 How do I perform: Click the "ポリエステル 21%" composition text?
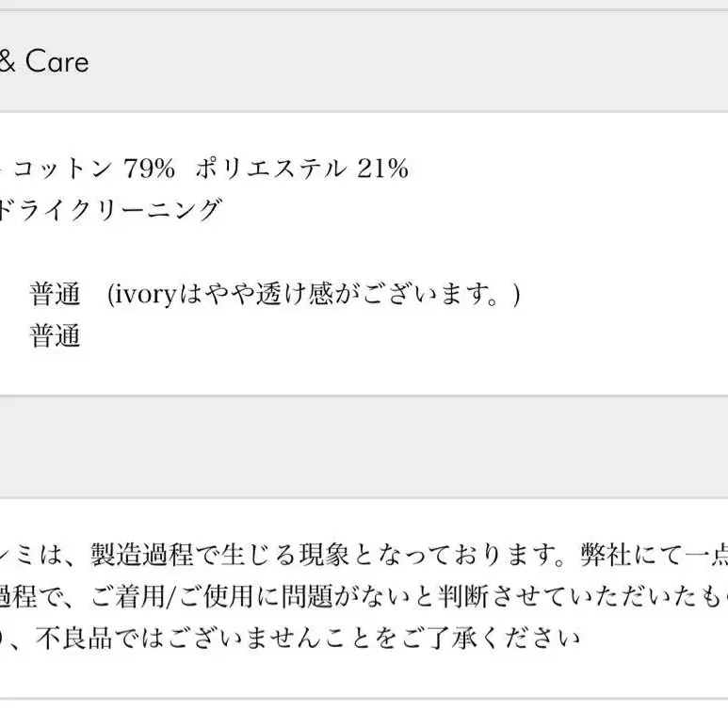301,168
